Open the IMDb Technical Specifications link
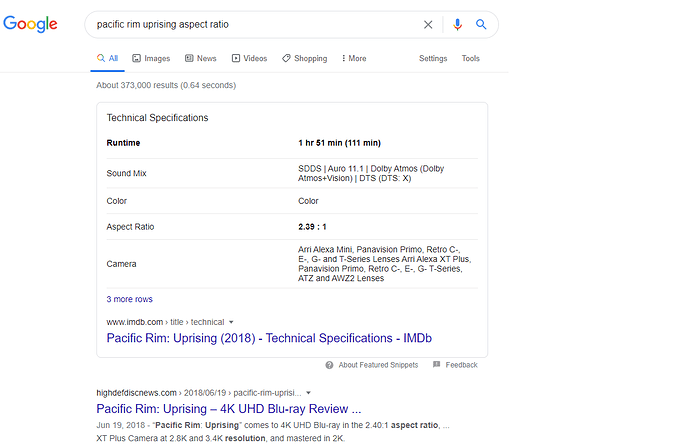 click(x=268, y=338)
